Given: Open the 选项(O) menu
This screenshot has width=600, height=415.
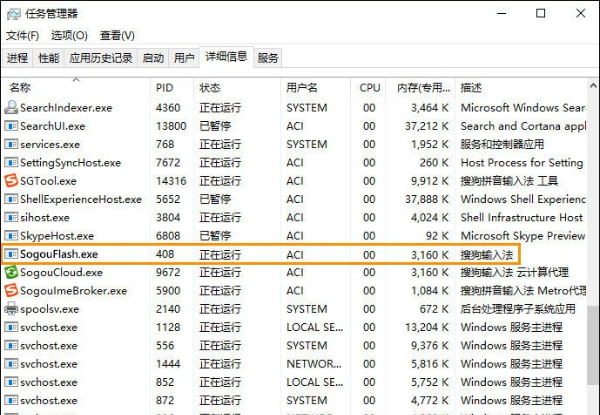Looking at the screenshot, I should click(x=69, y=36).
